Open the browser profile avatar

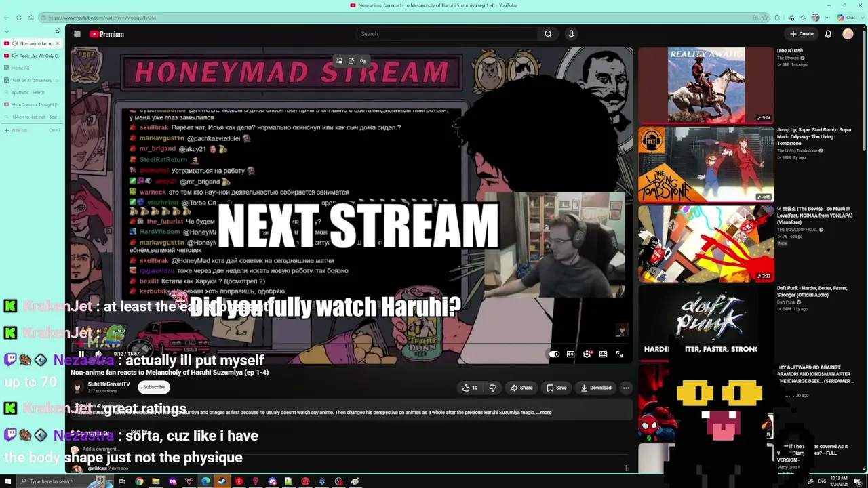point(815,18)
